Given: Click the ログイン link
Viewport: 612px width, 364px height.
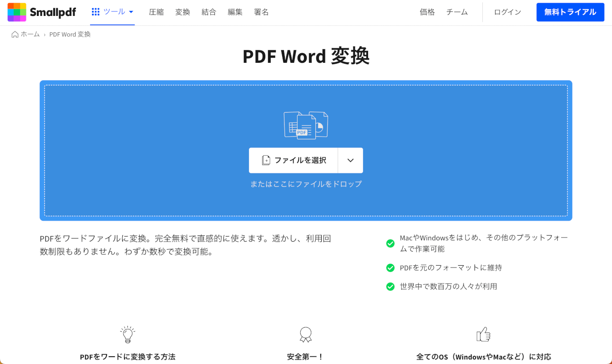Looking at the screenshot, I should pos(507,12).
